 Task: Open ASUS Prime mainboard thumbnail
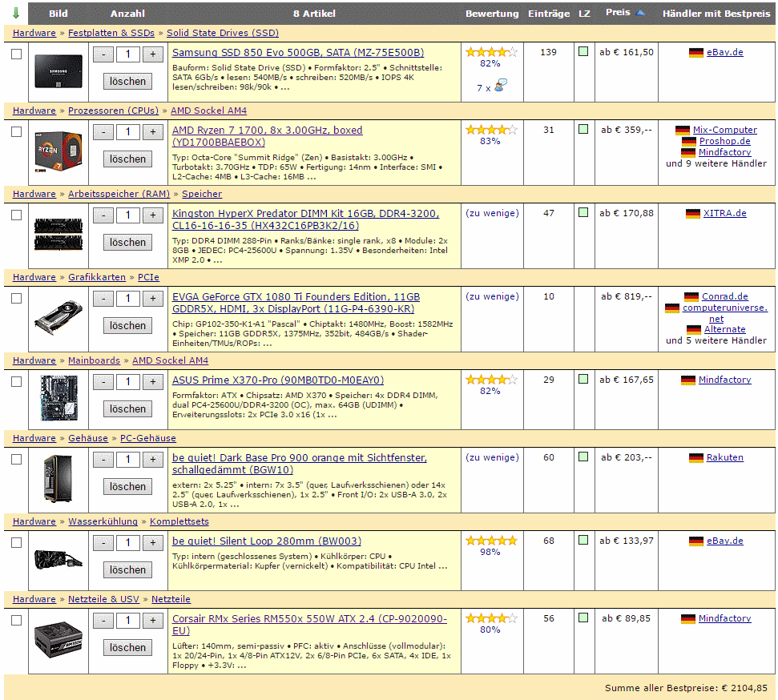pyautogui.click(x=58, y=398)
